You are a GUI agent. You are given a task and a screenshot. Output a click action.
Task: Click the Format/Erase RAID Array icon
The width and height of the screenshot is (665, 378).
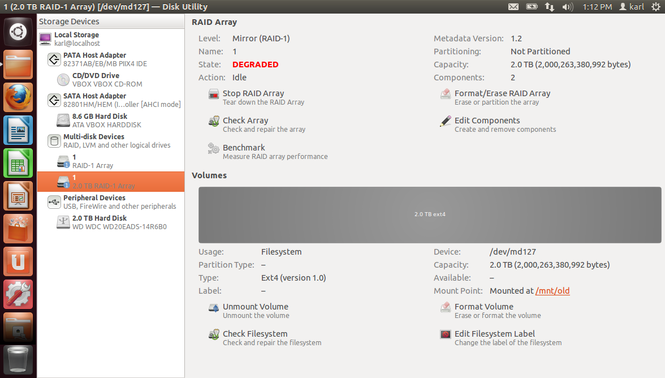click(x=445, y=94)
